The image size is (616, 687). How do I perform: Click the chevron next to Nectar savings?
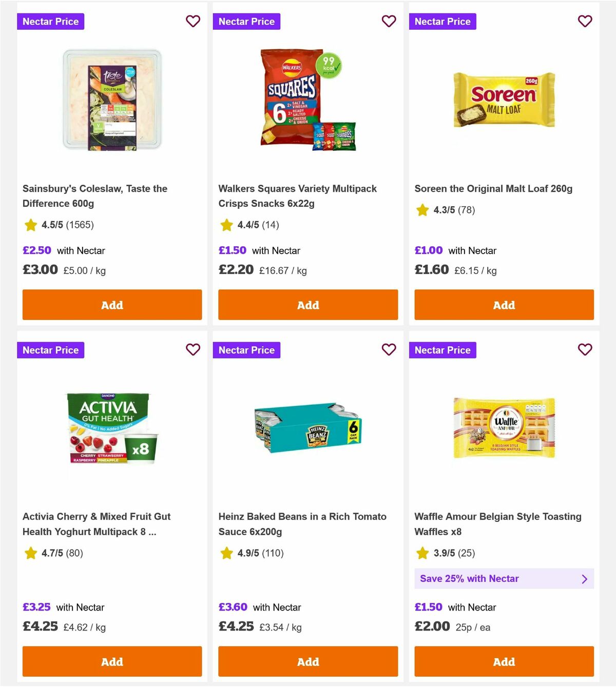[x=584, y=579]
